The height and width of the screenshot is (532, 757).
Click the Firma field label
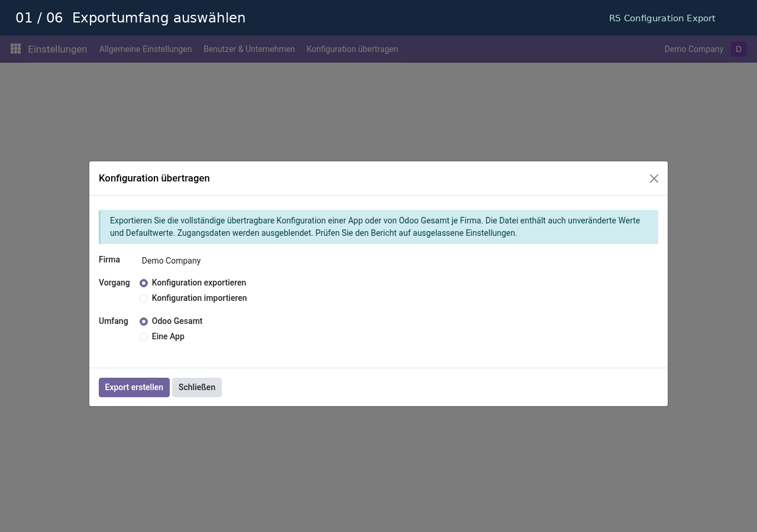(x=109, y=259)
